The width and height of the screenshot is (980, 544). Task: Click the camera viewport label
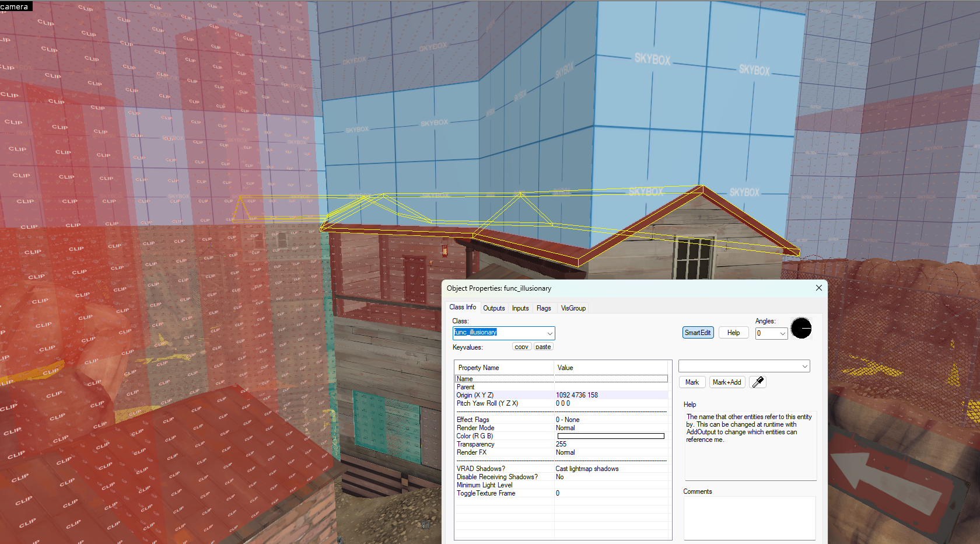(15, 6)
